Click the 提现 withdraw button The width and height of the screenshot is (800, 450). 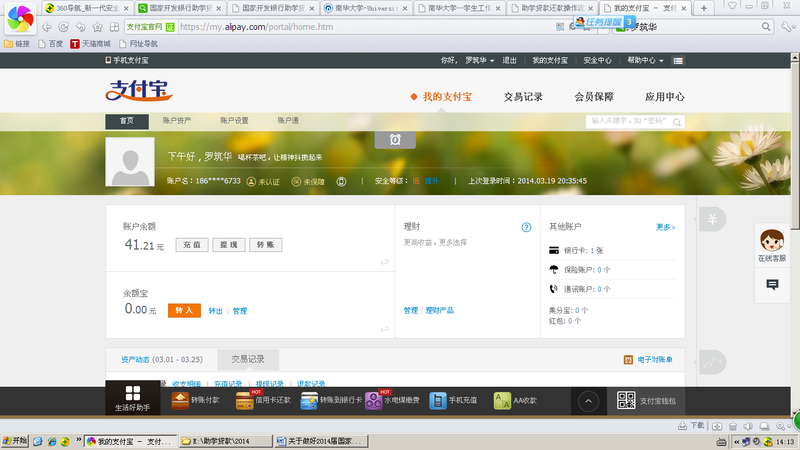point(229,245)
